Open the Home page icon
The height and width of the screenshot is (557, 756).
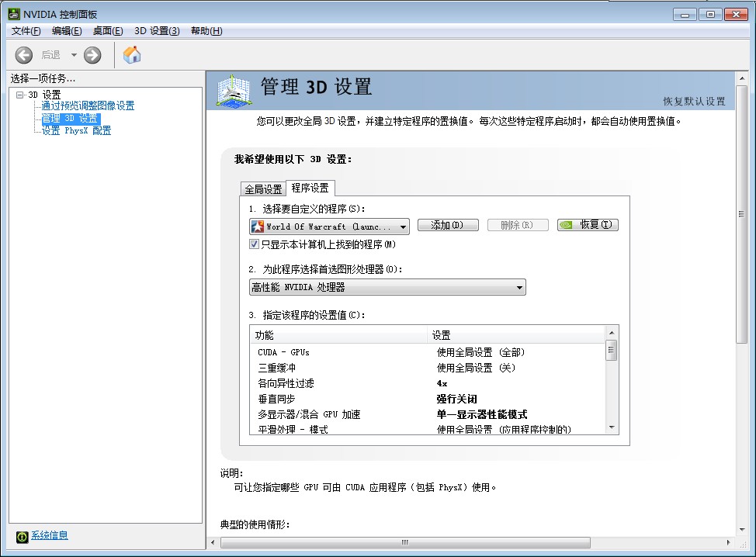[132, 55]
